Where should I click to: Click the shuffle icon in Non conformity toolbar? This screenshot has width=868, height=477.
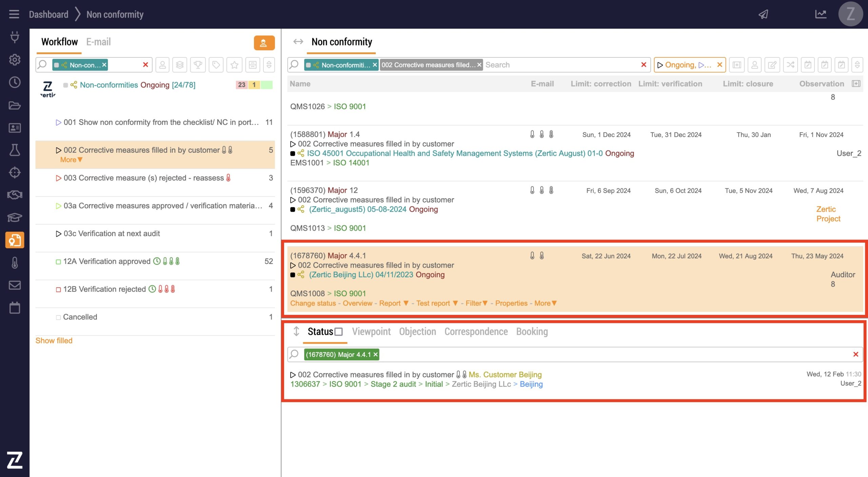click(790, 65)
